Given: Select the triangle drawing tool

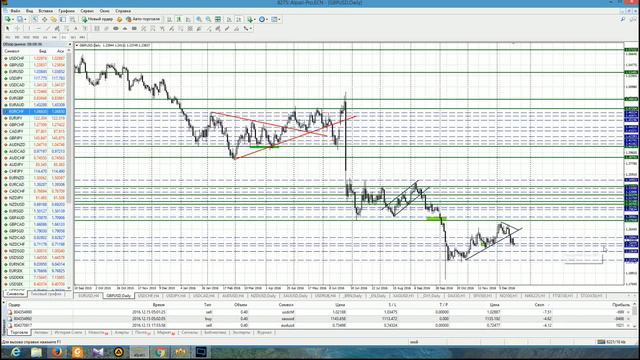Looking at the screenshot, I should coord(125,29).
